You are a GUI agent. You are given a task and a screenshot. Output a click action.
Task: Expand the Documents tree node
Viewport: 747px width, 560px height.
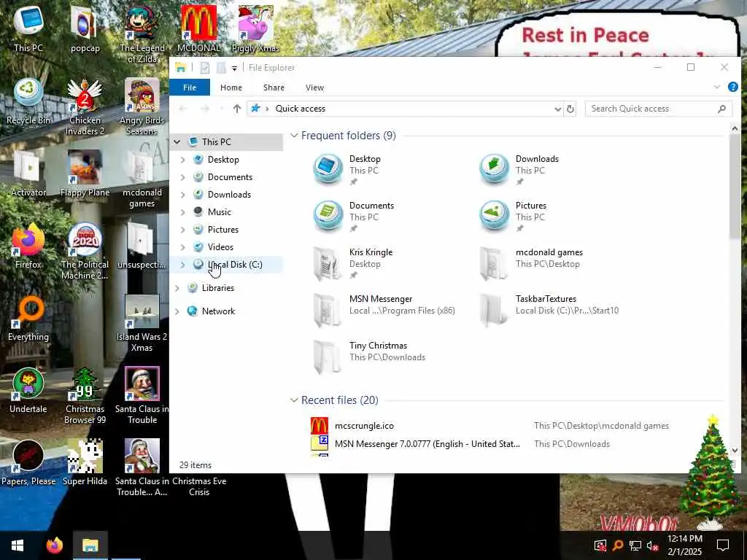click(x=183, y=177)
